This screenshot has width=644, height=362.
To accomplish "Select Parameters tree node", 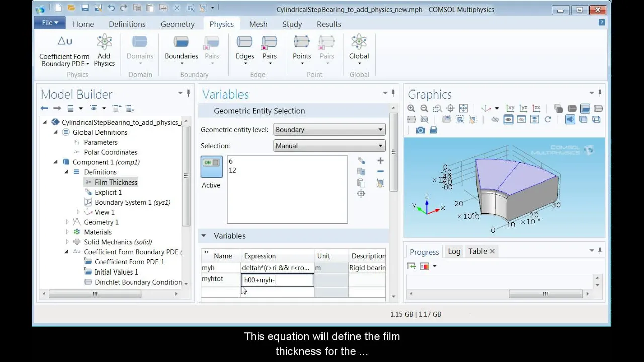I will (100, 142).
